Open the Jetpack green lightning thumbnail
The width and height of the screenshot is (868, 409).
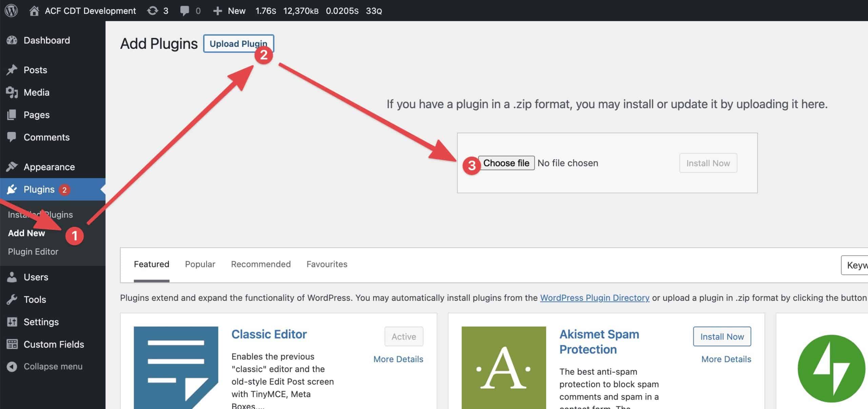[x=831, y=369]
